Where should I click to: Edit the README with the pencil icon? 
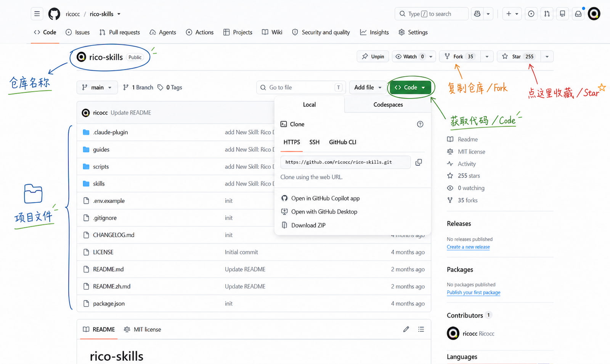coord(406,329)
